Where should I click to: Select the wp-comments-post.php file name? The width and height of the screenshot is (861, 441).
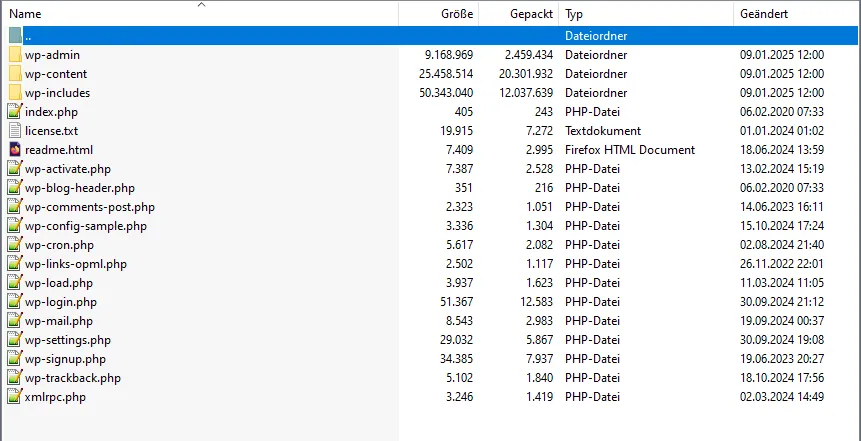click(90, 207)
